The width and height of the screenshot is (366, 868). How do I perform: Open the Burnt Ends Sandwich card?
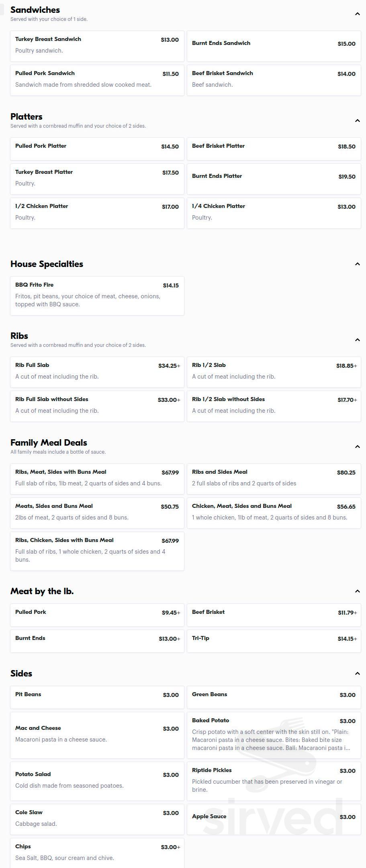[x=274, y=46]
